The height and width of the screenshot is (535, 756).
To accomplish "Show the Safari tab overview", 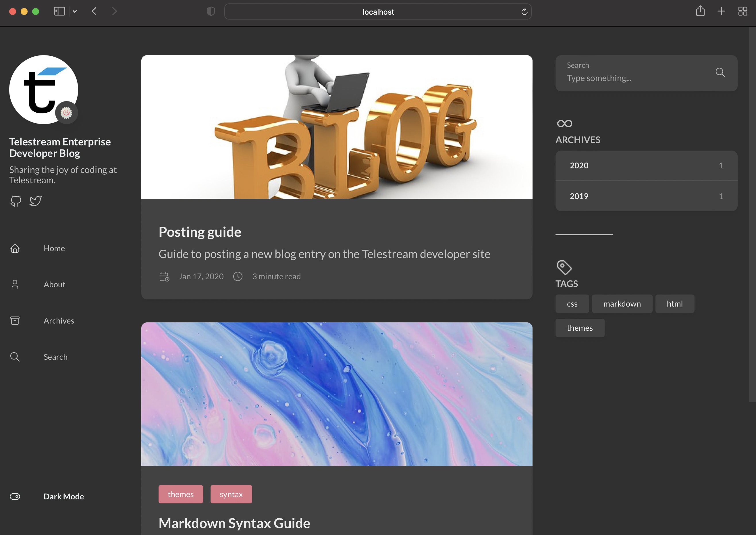I will 743,11.
